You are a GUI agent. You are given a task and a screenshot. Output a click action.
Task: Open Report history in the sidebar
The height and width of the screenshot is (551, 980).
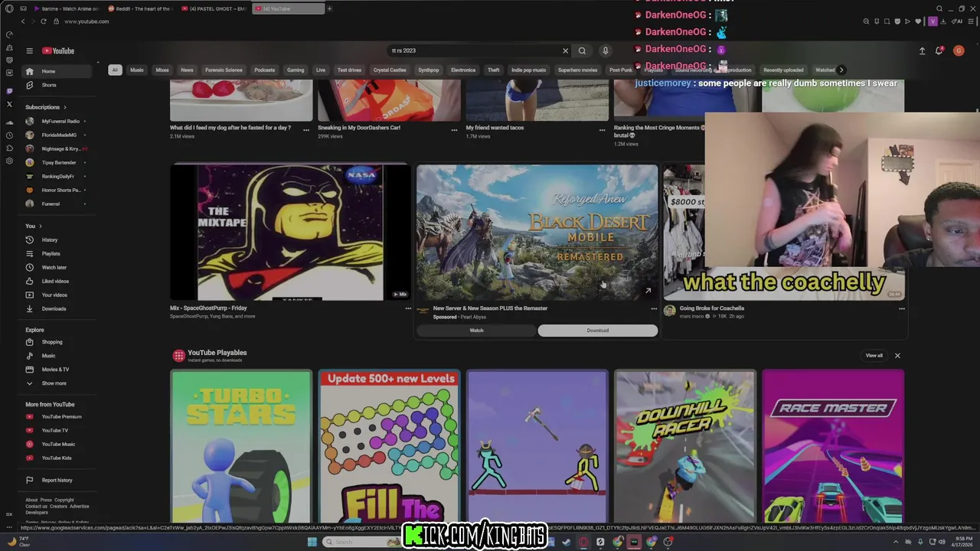pos(57,480)
